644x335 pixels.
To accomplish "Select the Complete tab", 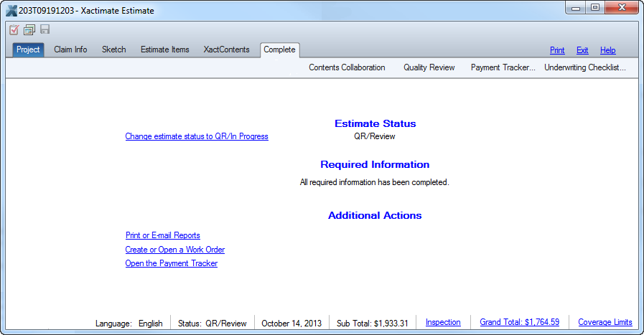I will 280,49.
